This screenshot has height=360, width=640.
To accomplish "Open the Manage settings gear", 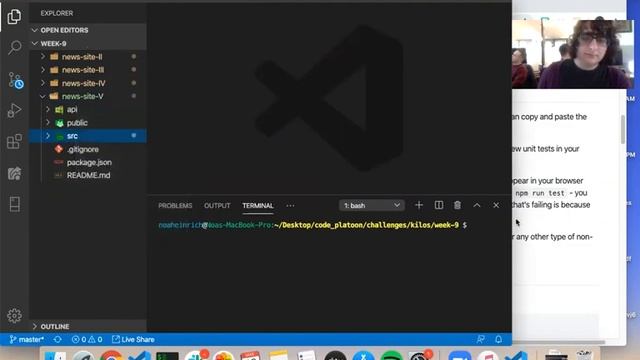I will (14, 315).
